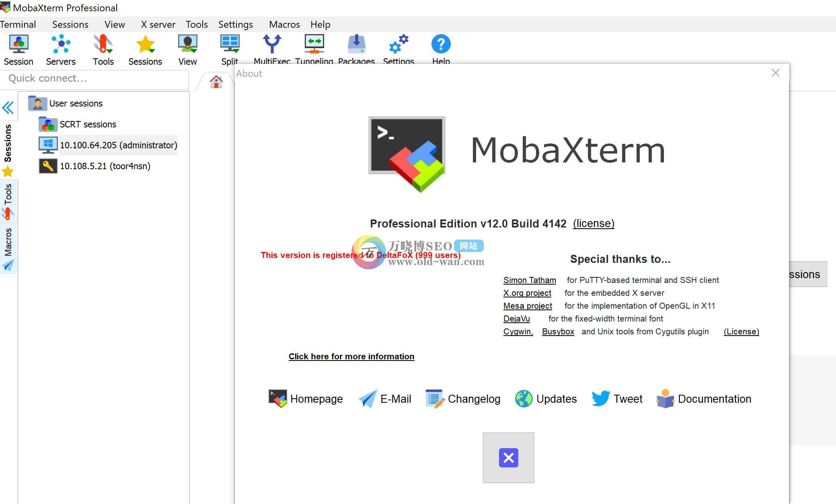Open the Busybox link
The width and height of the screenshot is (836, 504).
click(x=558, y=332)
